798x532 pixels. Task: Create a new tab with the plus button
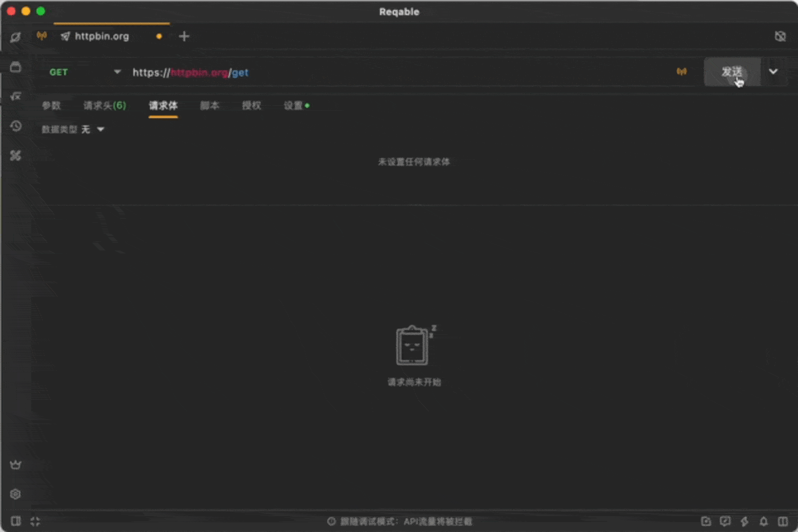pos(184,36)
